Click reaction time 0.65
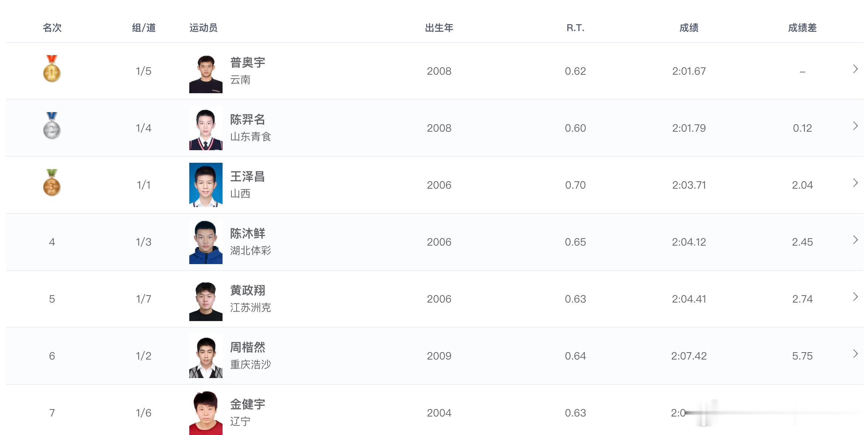The width and height of the screenshot is (868, 435). pos(576,242)
